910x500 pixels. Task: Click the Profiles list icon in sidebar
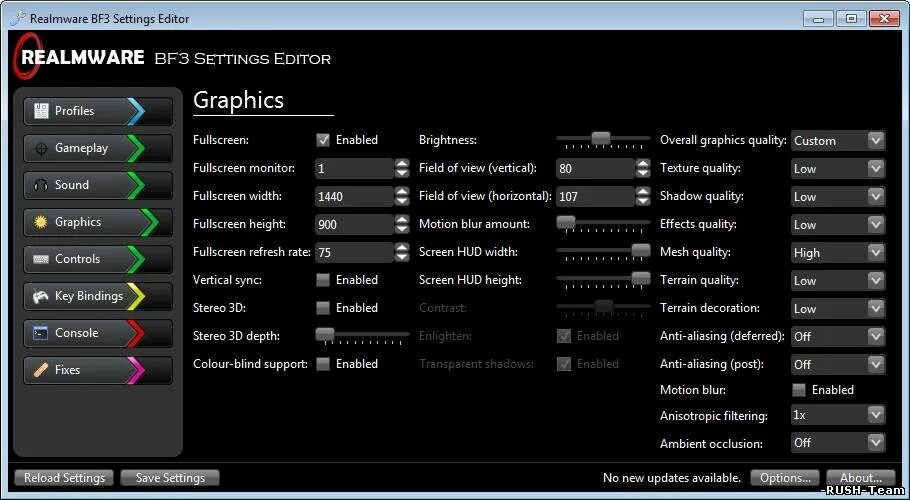pyautogui.click(x=41, y=111)
